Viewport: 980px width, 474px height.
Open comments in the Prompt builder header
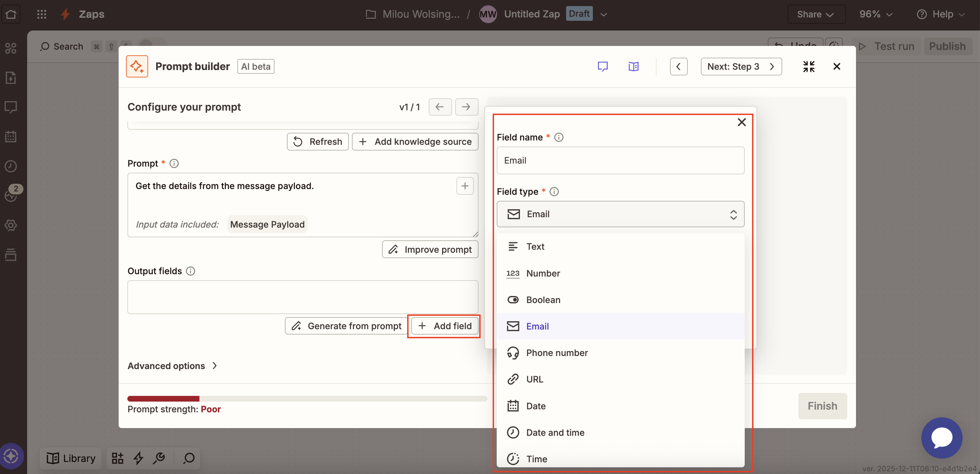coord(603,66)
